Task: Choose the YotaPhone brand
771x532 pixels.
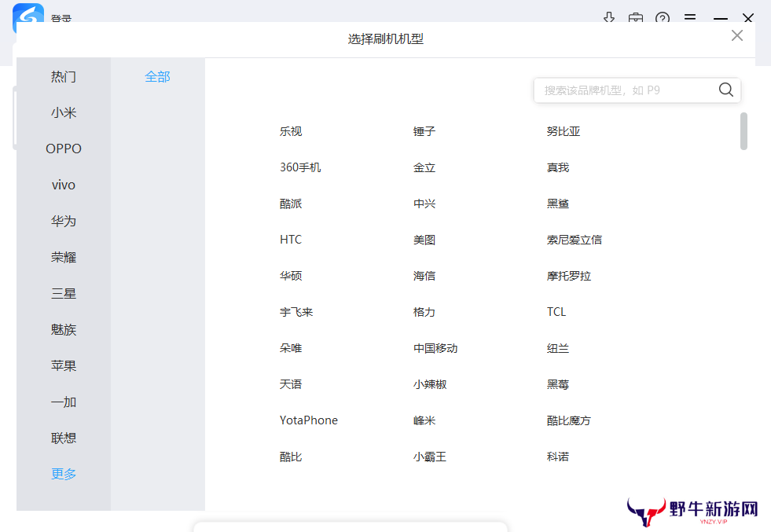Action: click(x=309, y=420)
